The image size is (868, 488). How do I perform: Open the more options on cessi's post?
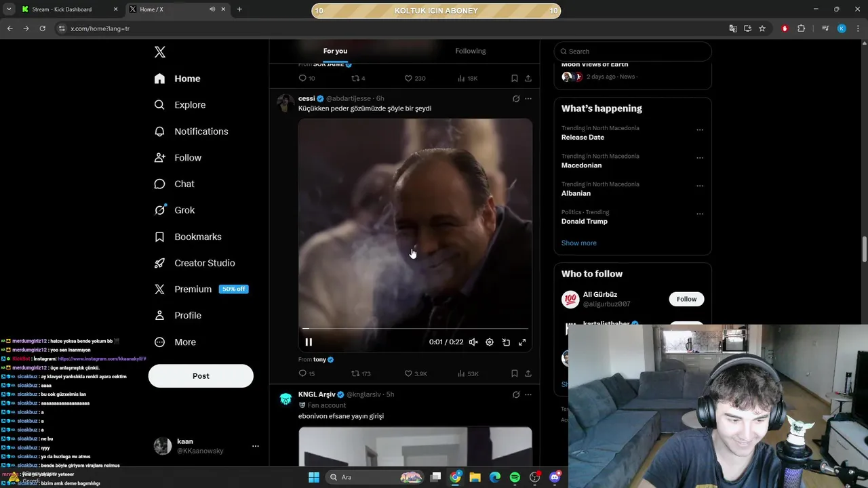click(x=528, y=98)
